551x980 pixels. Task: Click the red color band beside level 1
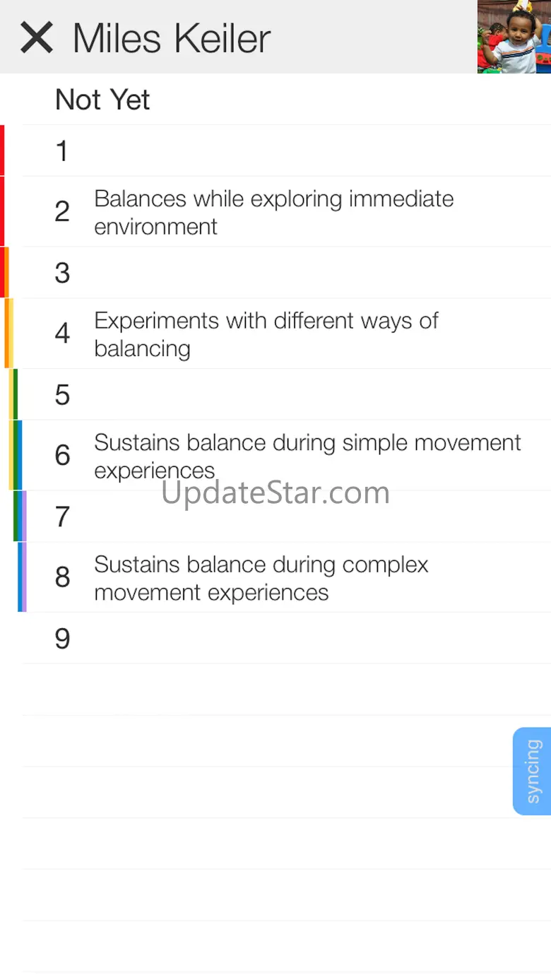[x=3, y=150]
